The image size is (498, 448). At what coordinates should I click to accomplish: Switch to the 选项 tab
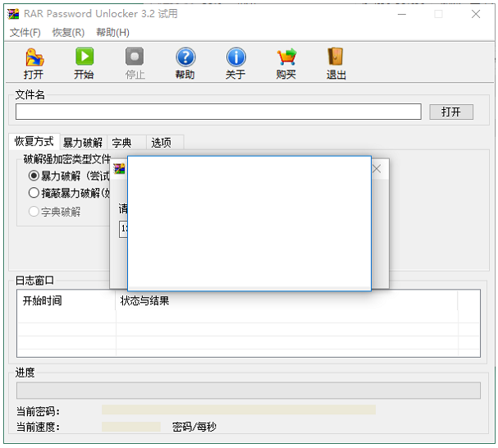pyautogui.click(x=165, y=143)
